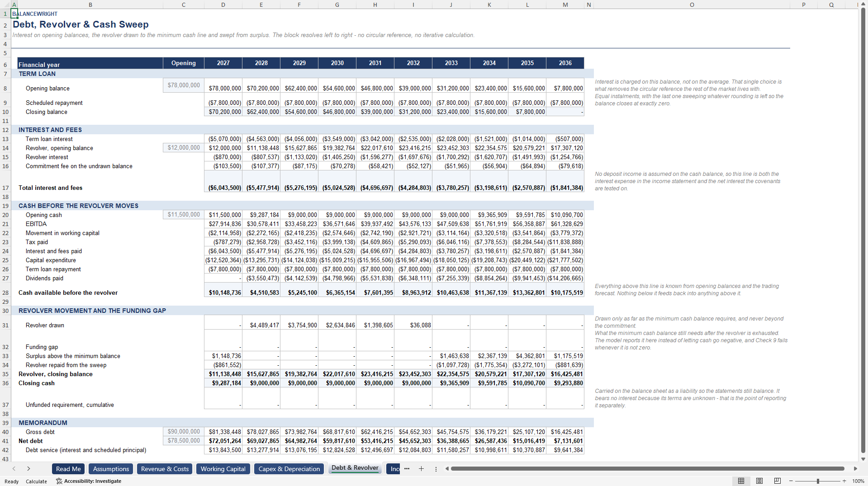Go to the previous sheet tab arrow

[x=14, y=469]
